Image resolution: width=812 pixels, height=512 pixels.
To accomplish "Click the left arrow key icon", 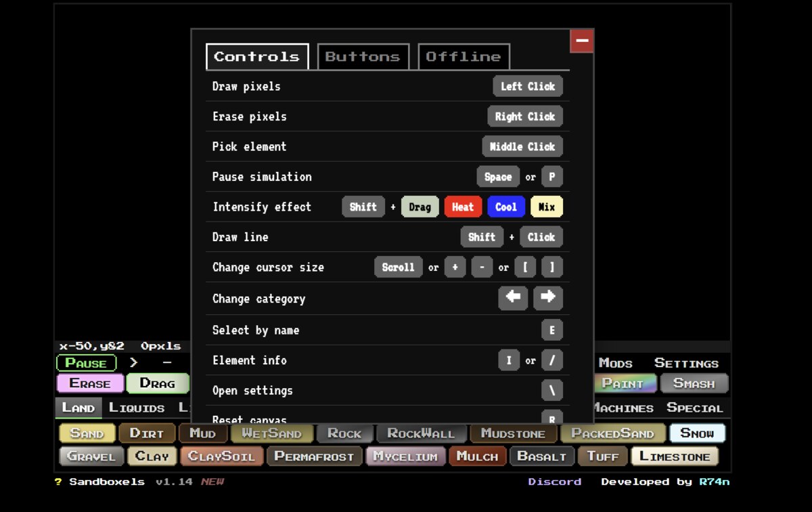I will 513,297.
